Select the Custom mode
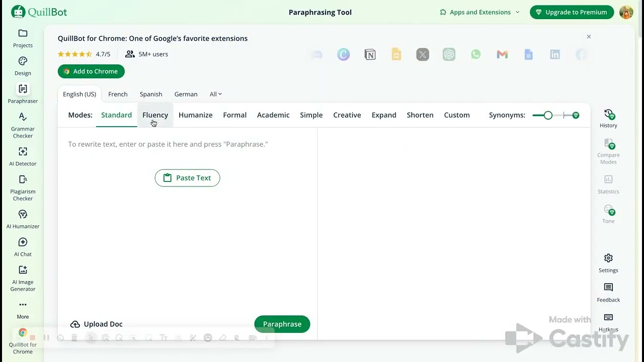644x362 pixels. (x=457, y=115)
